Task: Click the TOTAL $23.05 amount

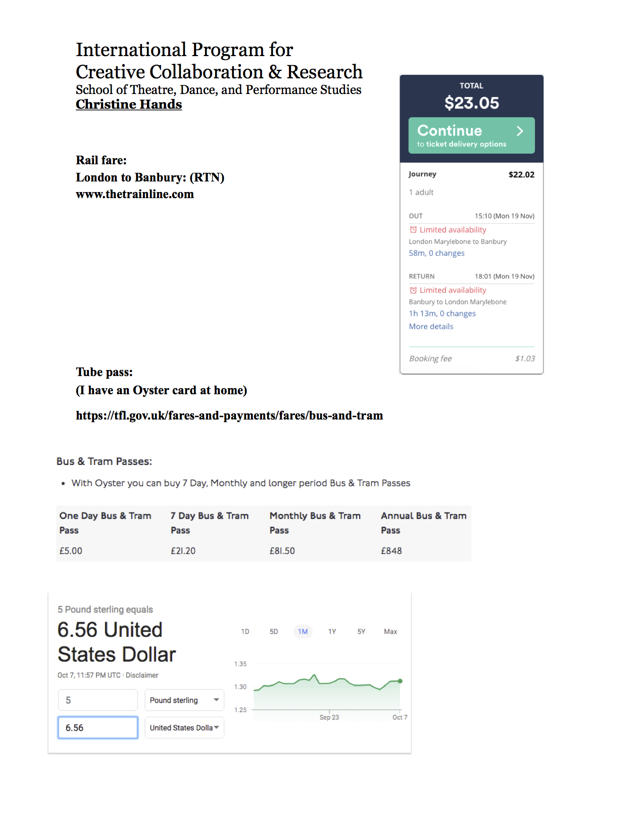Action: click(471, 103)
